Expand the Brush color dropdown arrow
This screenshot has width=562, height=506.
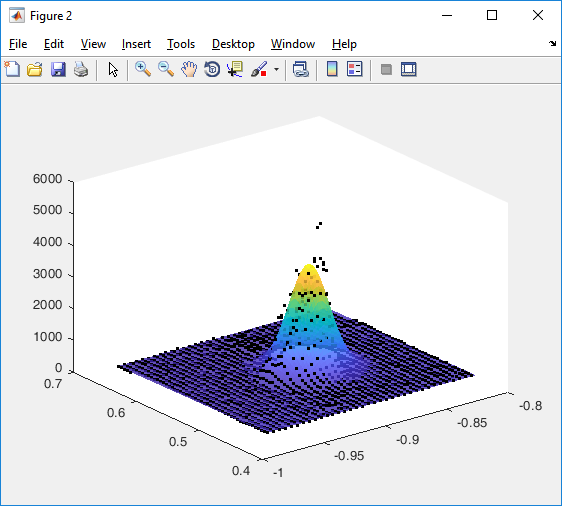tap(276, 69)
